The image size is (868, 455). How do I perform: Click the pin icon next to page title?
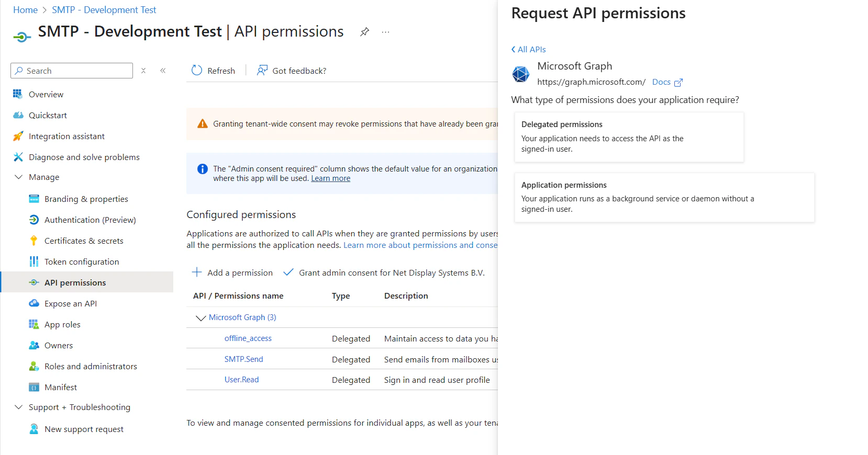364,32
